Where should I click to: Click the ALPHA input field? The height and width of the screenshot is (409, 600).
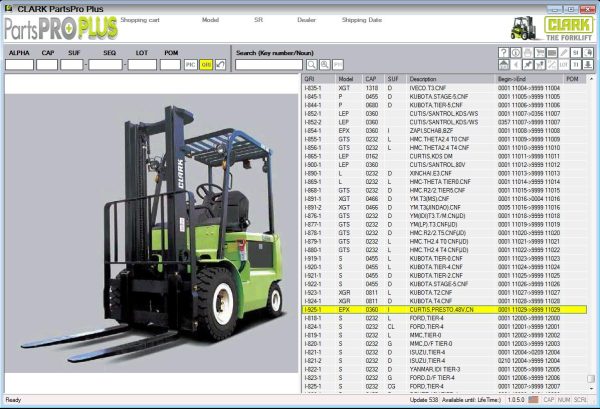(x=19, y=65)
